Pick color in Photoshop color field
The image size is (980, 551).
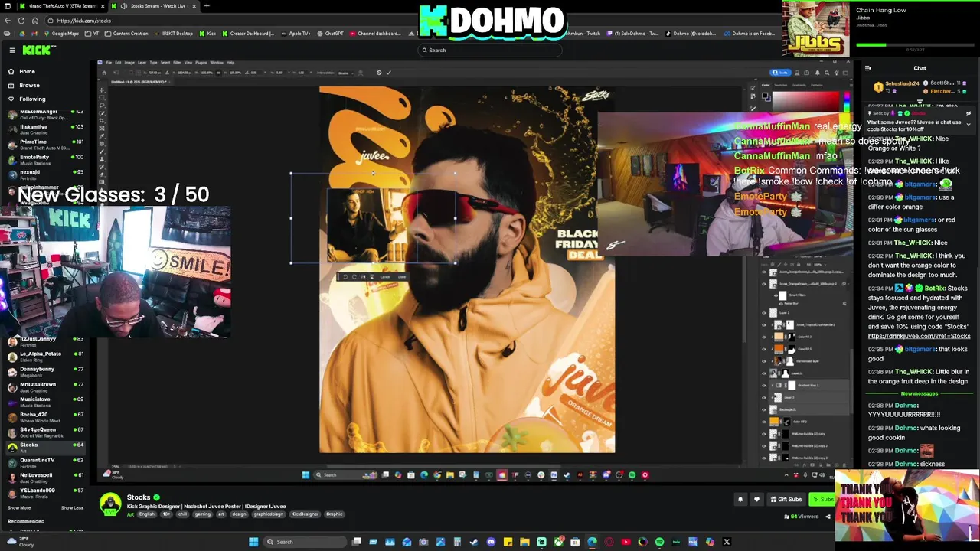[x=806, y=102]
